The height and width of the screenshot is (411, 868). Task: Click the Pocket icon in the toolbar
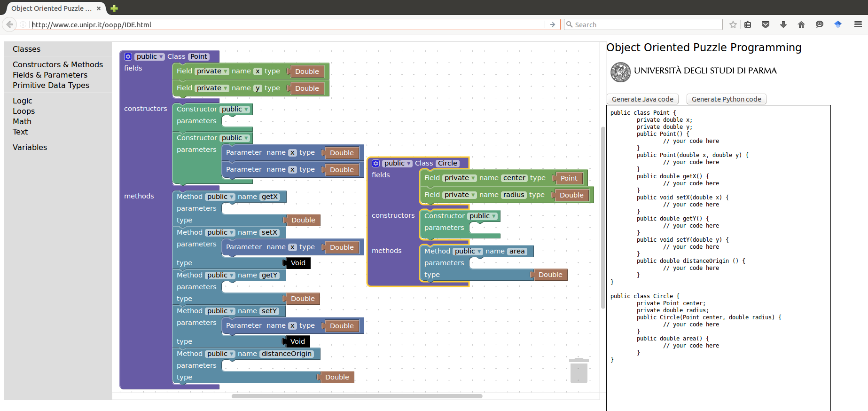(x=766, y=24)
